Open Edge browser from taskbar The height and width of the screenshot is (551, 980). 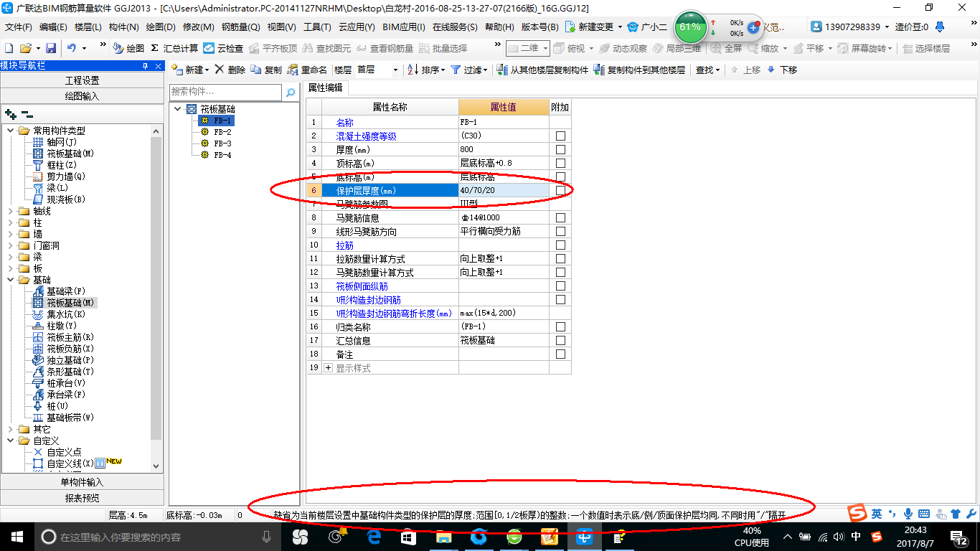click(373, 537)
